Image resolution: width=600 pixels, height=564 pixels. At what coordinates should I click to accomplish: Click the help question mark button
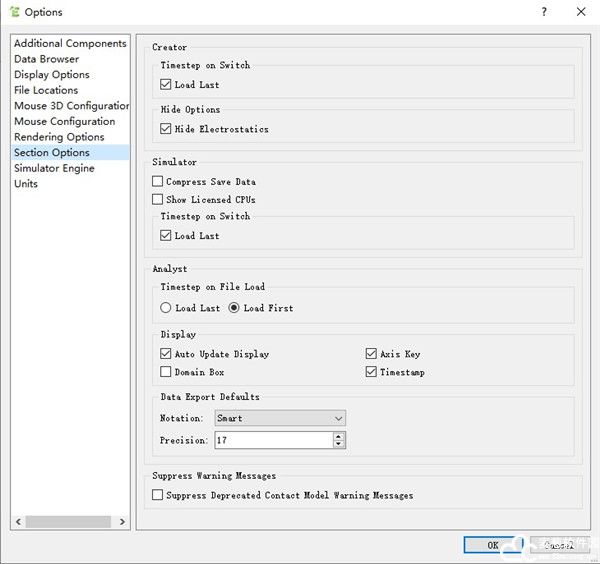click(x=544, y=12)
